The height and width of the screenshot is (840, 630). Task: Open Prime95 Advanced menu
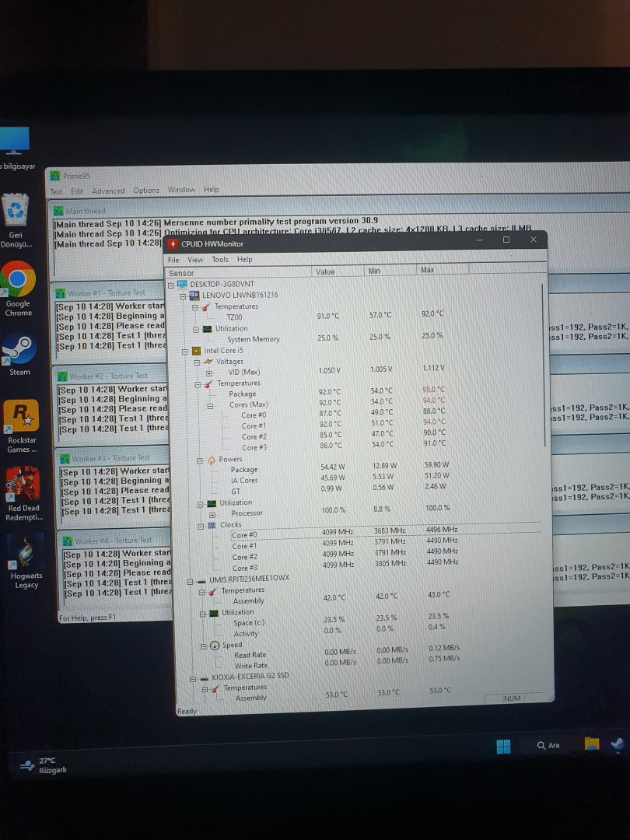pos(108,191)
